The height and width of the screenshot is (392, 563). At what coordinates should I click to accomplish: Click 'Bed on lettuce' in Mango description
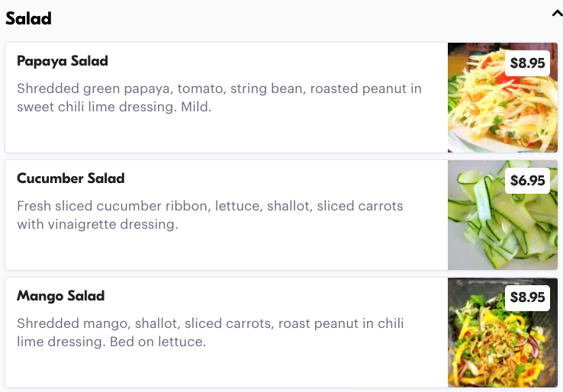click(158, 342)
